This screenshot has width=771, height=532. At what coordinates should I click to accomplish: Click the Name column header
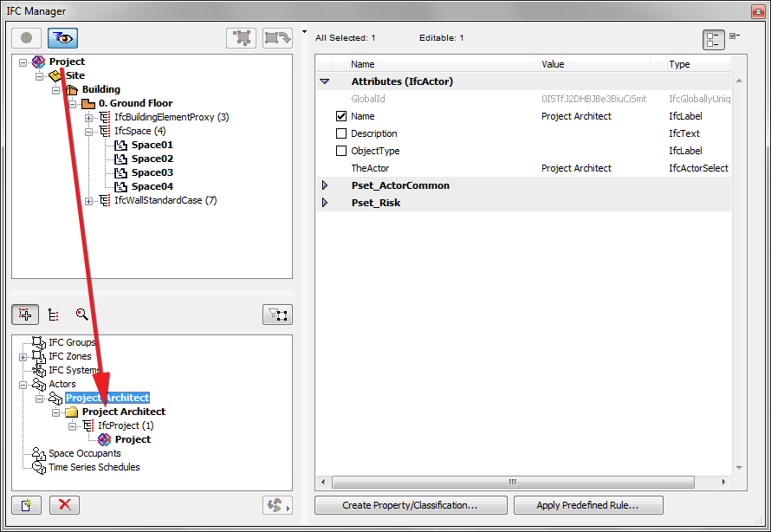(x=444, y=64)
